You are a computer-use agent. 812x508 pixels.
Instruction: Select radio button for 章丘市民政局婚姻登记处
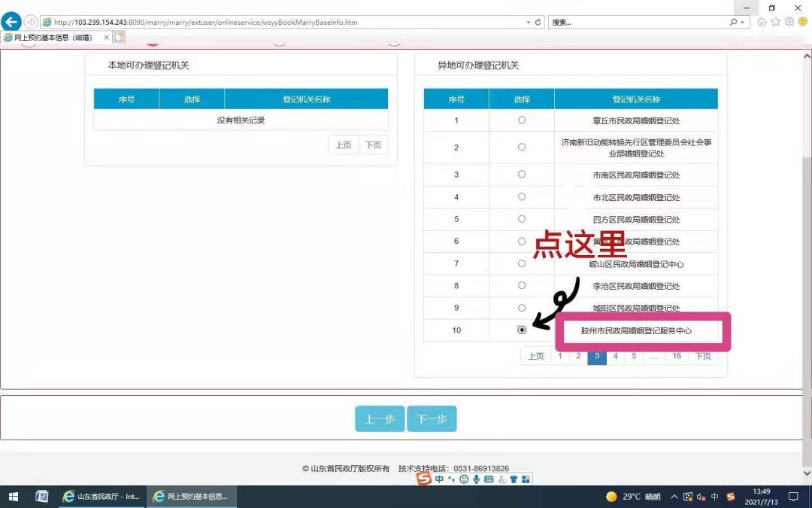(522, 120)
